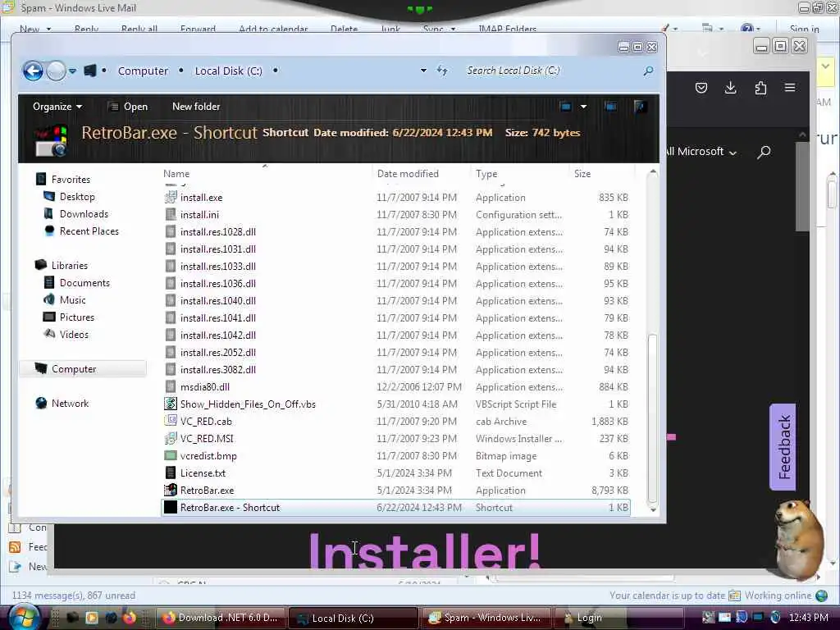Image resolution: width=840 pixels, height=630 pixels.
Task: Switch to Spam - Windows Live Mail taskbar button
Action: (486, 618)
